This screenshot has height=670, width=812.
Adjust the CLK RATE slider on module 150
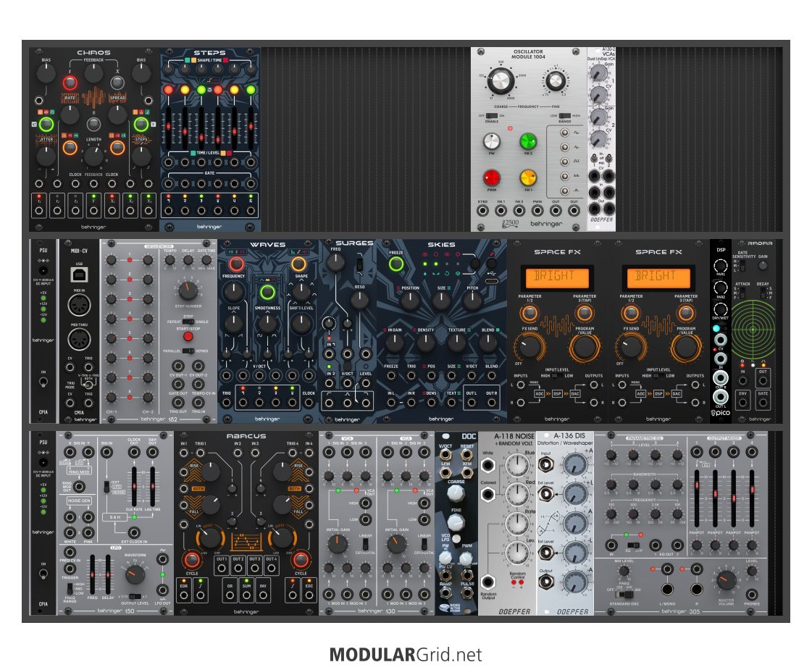pyautogui.click(x=134, y=487)
